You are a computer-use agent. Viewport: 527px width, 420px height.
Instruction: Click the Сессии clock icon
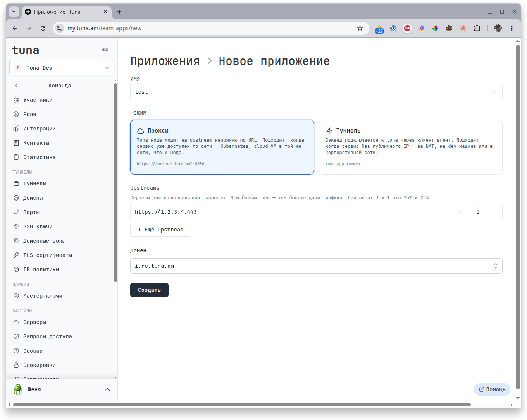pos(16,351)
